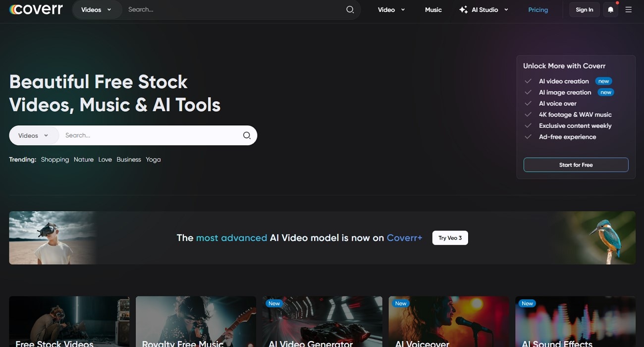Click the kingfisher bird banner image
644x347 pixels.
tap(597, 238)
